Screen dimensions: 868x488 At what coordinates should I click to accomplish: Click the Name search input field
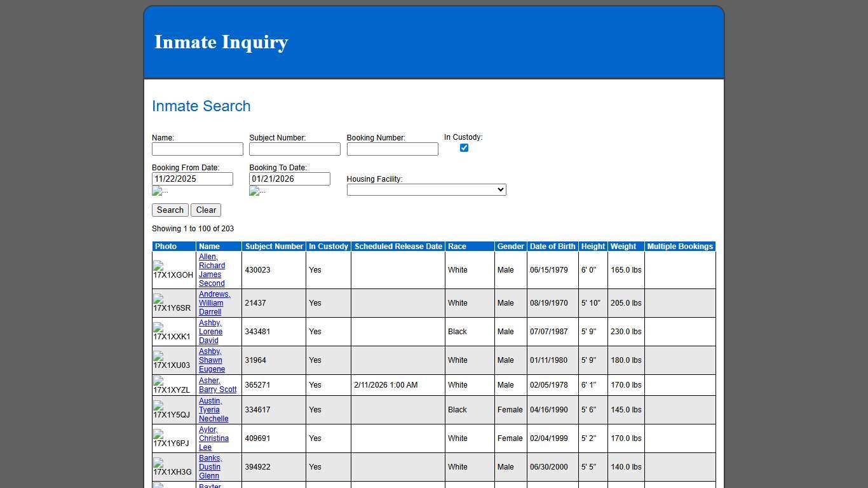(197, 149)
